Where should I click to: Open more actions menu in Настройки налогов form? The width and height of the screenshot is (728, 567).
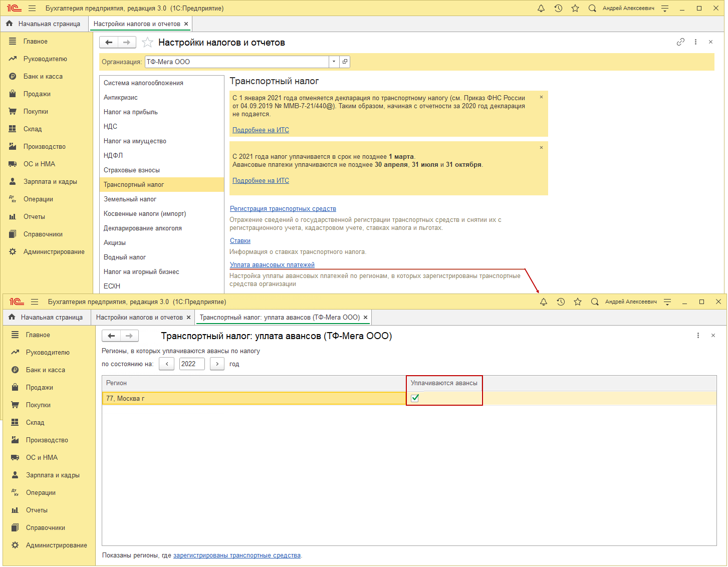pyautogui.click(x=695, y=42)
